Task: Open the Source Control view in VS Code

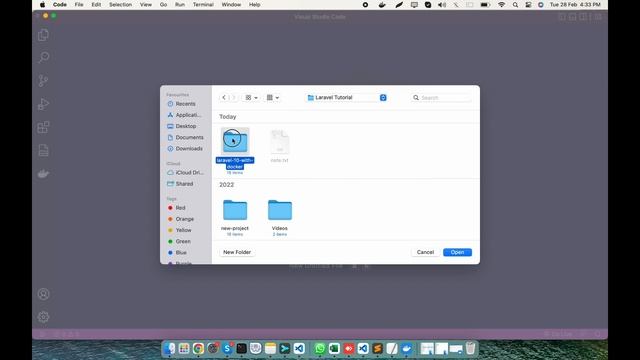Action: [43, 80]
